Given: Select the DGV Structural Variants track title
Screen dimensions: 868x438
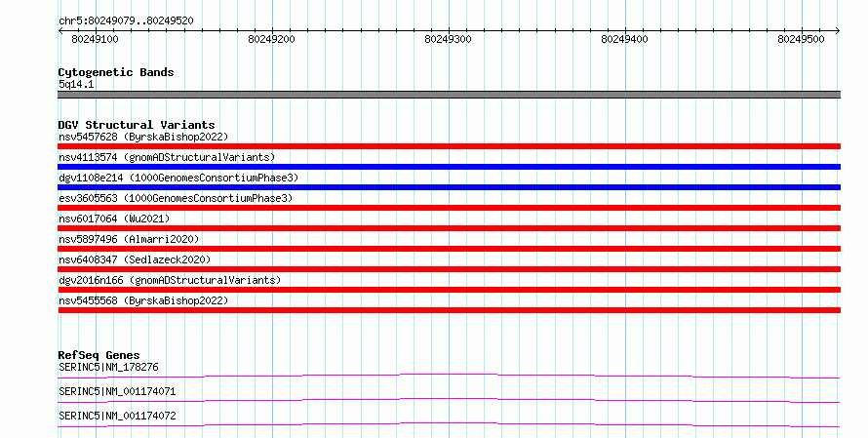Looking at the screenshot, I should (137, 125).
